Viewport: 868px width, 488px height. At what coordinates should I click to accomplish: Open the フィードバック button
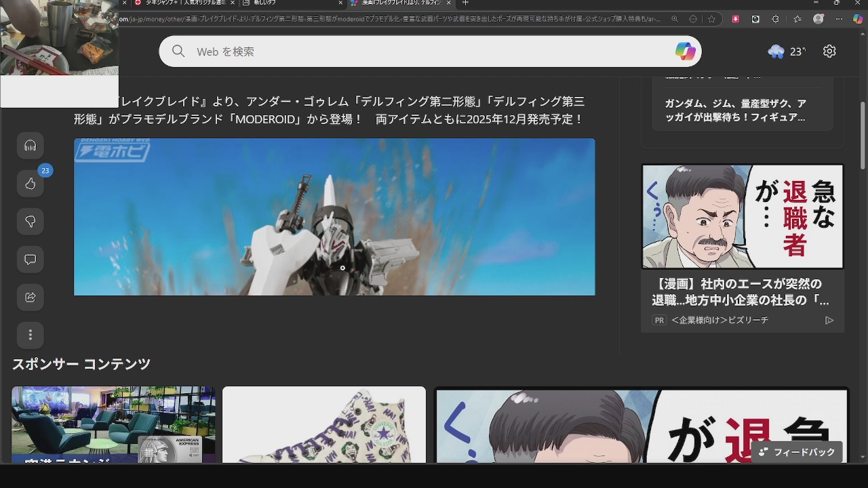click(797, 452)
